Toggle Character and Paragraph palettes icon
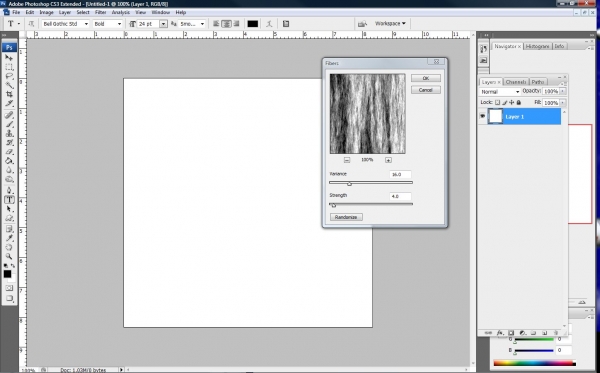600x373 pixels. tap(286, 24)
